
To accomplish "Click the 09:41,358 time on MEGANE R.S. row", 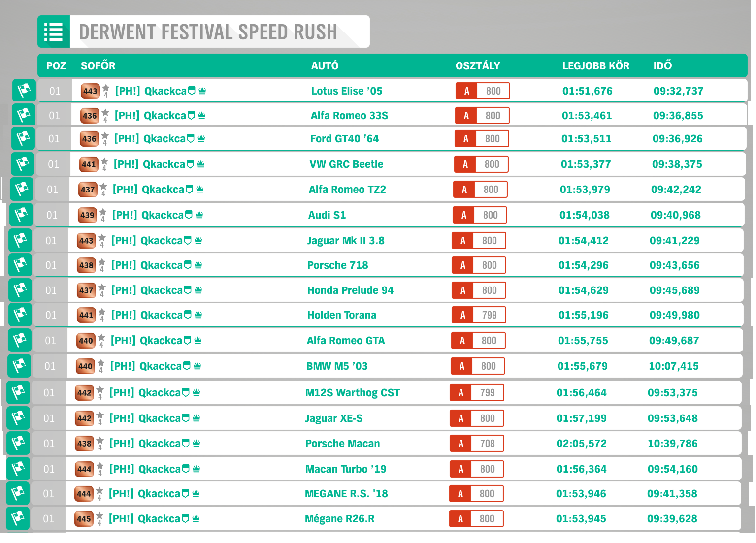I will (x=672, y=494).
